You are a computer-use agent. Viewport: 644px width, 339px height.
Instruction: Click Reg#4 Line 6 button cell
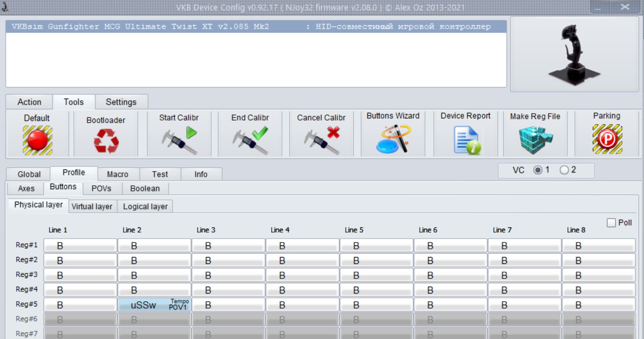(x=450, y=290)
